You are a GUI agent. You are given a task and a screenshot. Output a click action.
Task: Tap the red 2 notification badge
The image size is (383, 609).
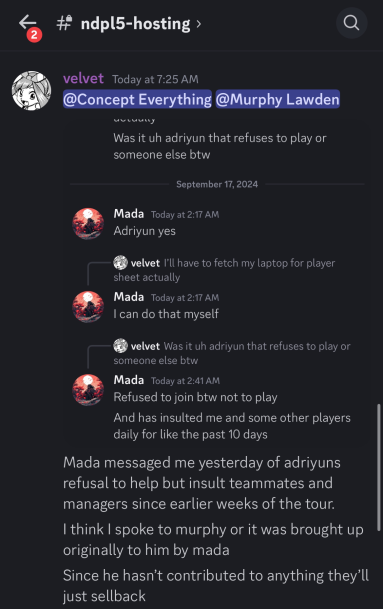click(x=34, y=35)
